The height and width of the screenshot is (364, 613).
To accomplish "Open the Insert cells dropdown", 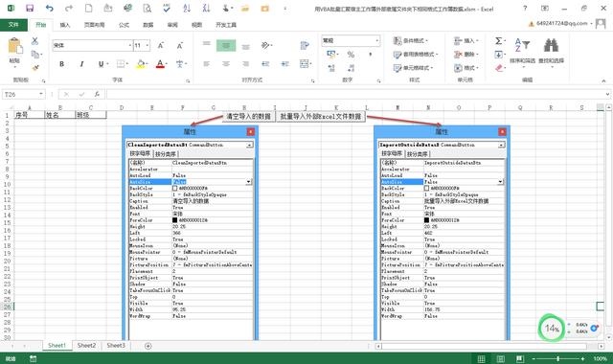I will 466,40.
